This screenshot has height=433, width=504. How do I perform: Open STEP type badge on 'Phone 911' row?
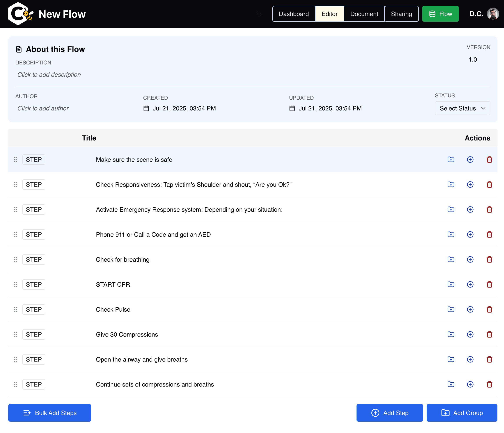(34, 234)
